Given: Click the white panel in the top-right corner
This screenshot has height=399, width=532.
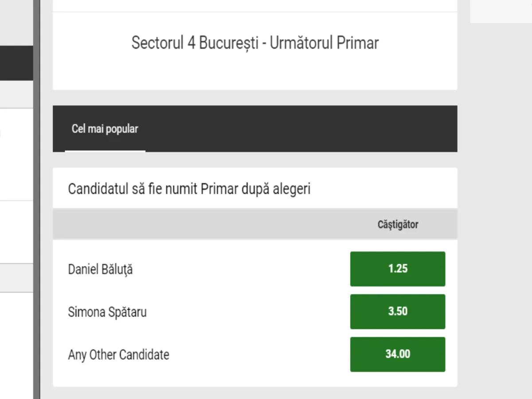Looking at the screenshot, I should tap(501, 11).
